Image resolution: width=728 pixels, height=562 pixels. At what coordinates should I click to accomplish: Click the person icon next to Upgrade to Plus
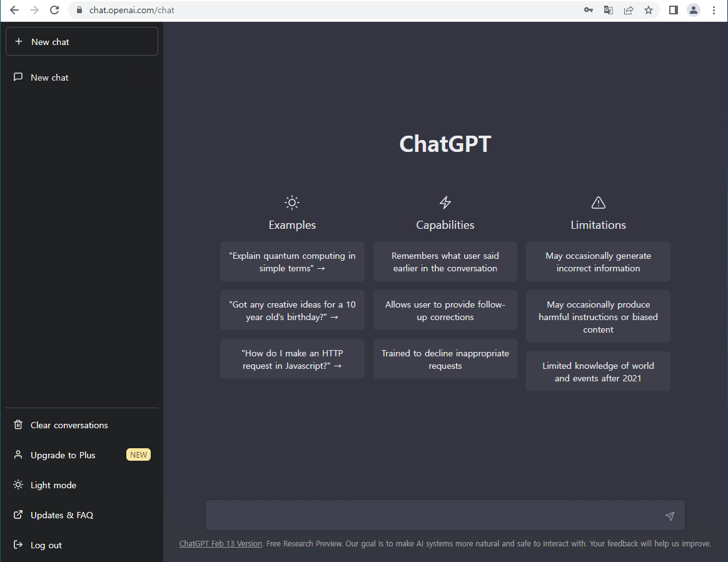pyautogui.click(x=18, y=455)
